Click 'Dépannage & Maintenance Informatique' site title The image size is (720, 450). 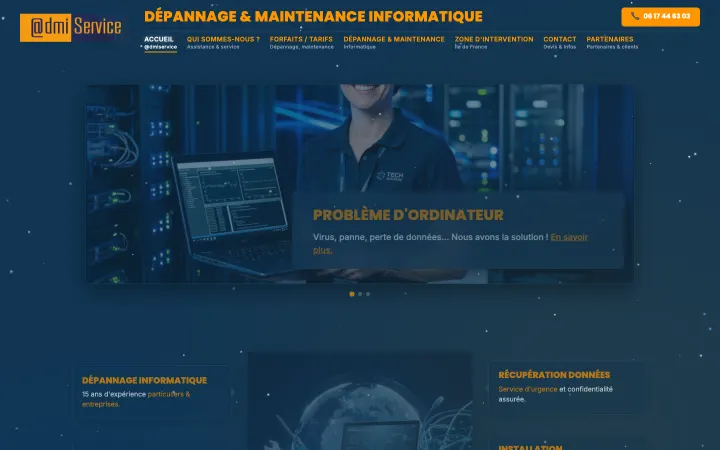tap(313, 17)
